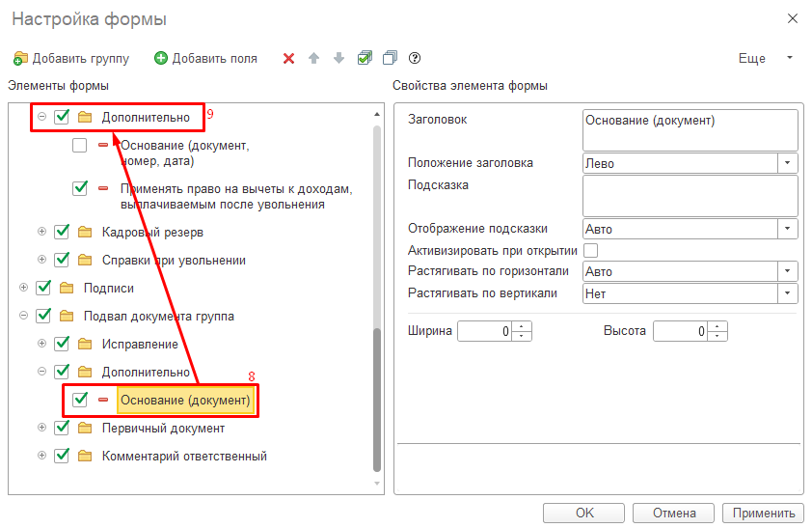This screenshot has width=812, height=528.
Task: Expand the Исправление group
Action: click(41, 344)
